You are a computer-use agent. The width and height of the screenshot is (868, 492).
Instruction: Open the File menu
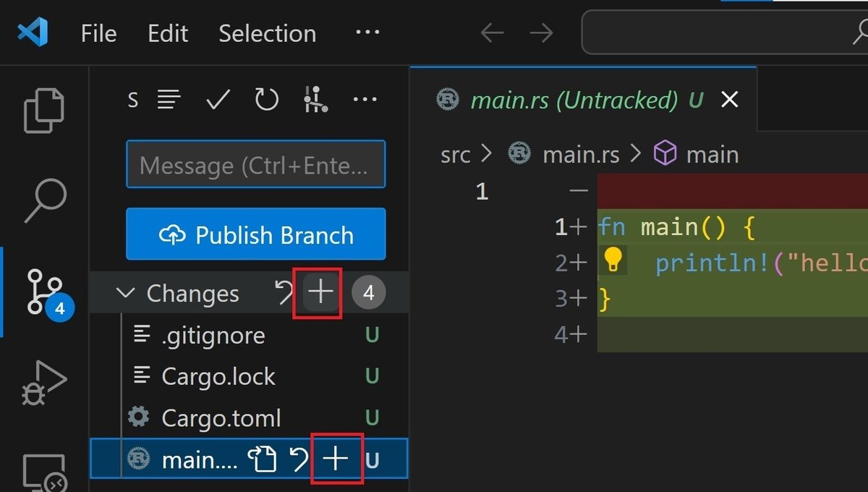(98, 33)
